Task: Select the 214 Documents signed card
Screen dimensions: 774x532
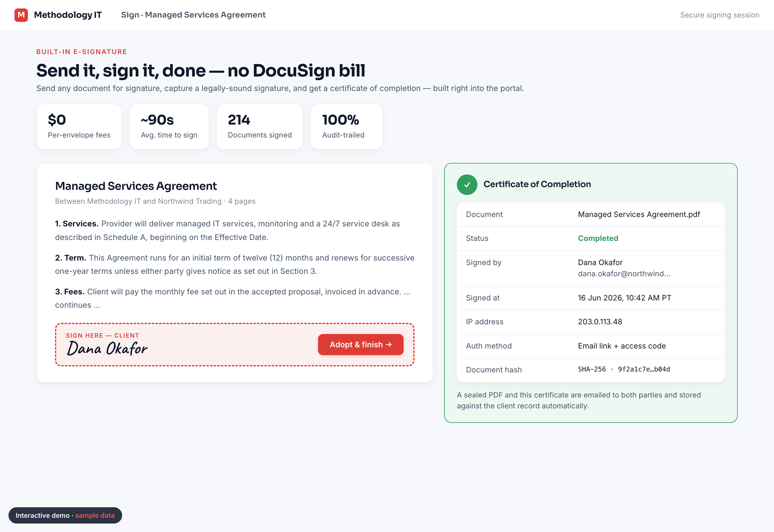Action: tap(260, 127)
